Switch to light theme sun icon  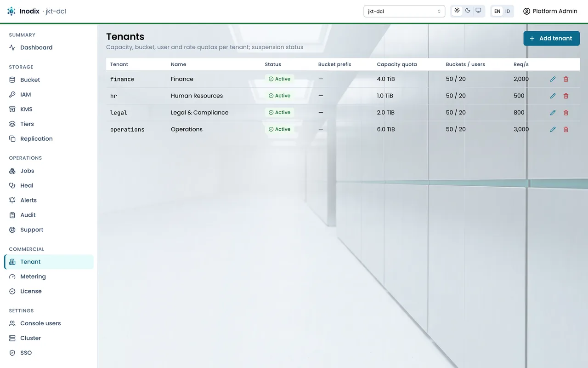coord(457,11)
